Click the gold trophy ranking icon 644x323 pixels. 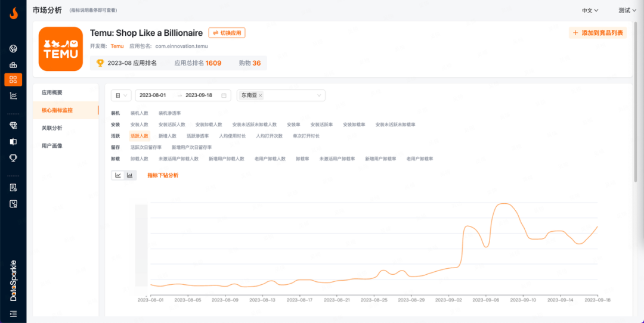click(100, 63)
